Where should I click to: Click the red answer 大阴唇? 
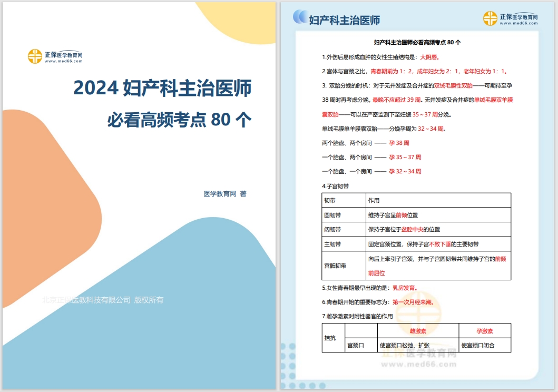coord(428,57)
